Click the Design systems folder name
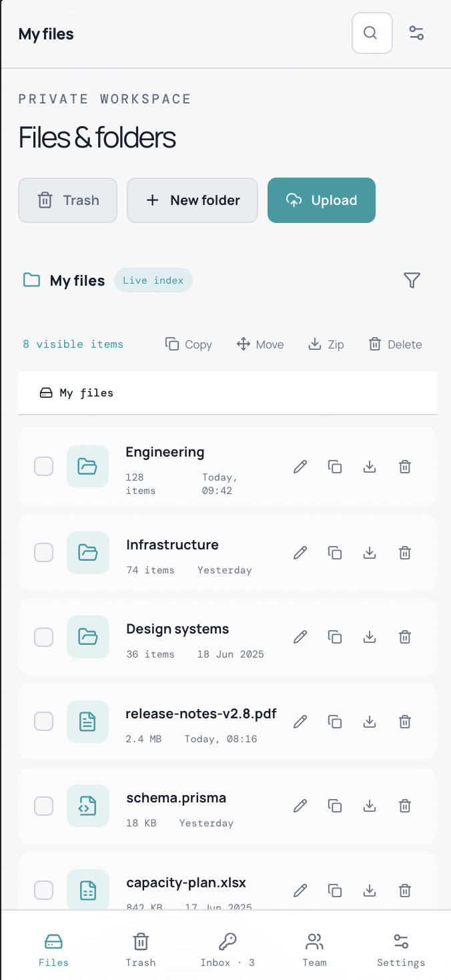This screenshot has height=980, width=451. coord(177,629)
